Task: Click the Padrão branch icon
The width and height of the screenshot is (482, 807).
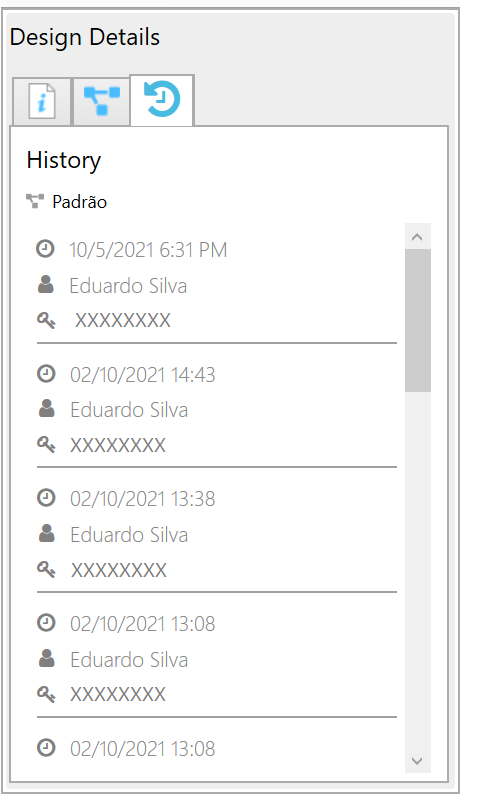Action: pos(35,201)
